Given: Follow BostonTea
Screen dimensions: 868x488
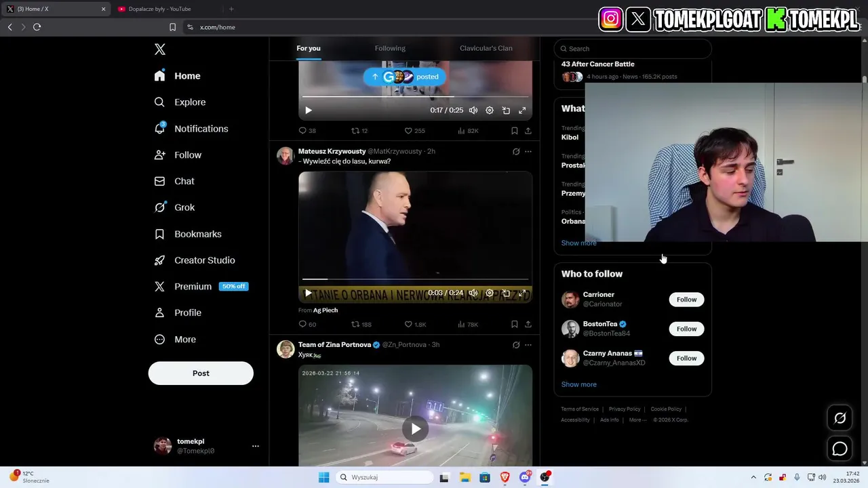Looking at the screenshot, I should click(x=686, y=329).
